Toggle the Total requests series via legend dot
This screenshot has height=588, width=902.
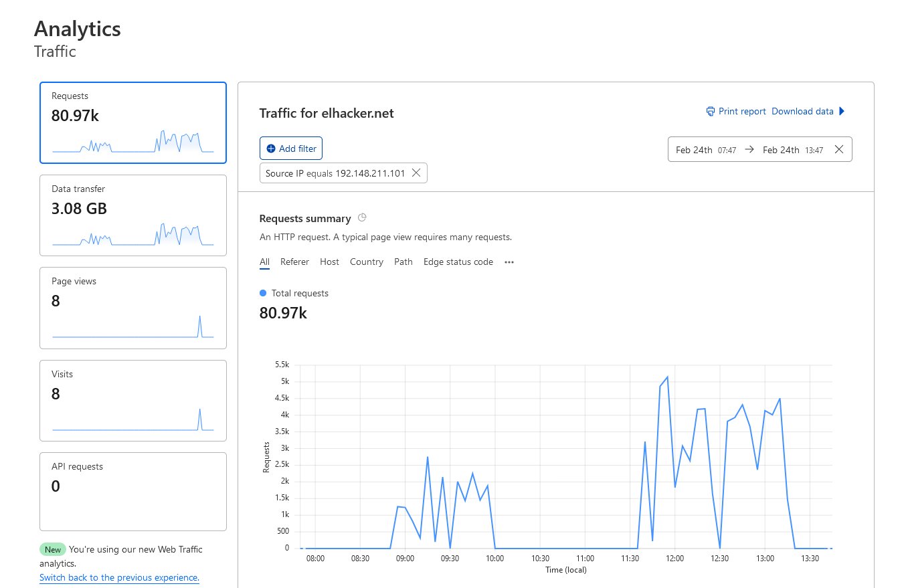pyautogui.click(x=263, y=293)
